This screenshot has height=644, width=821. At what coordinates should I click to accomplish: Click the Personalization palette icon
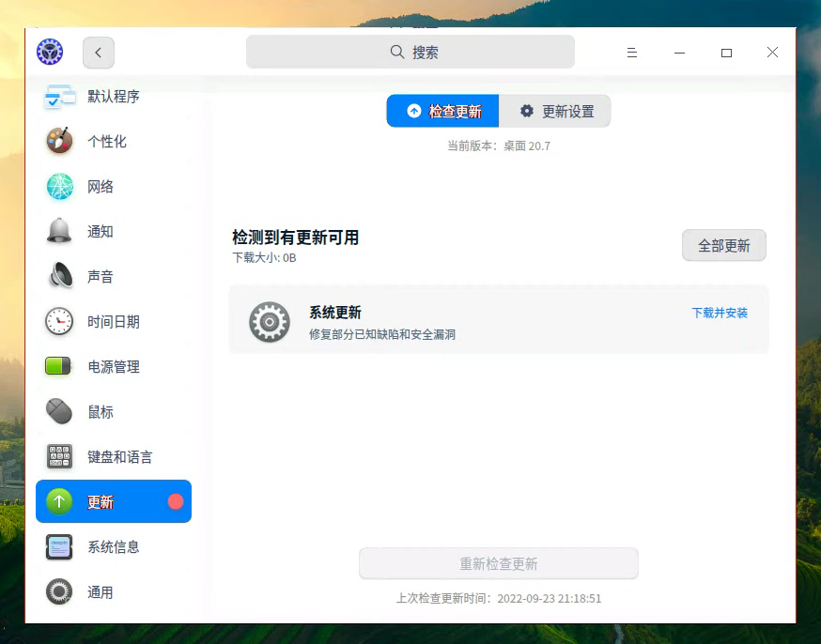(x=60, y=141)
